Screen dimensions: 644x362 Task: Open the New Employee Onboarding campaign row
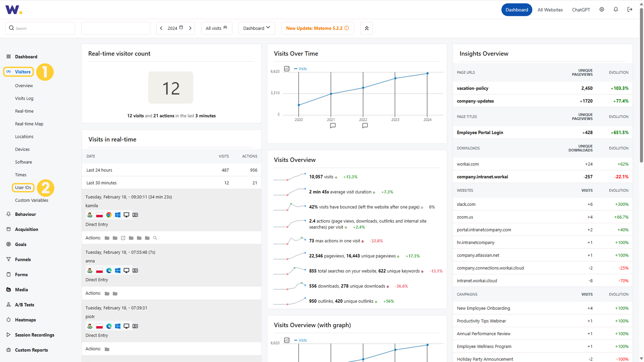point(542,308)
